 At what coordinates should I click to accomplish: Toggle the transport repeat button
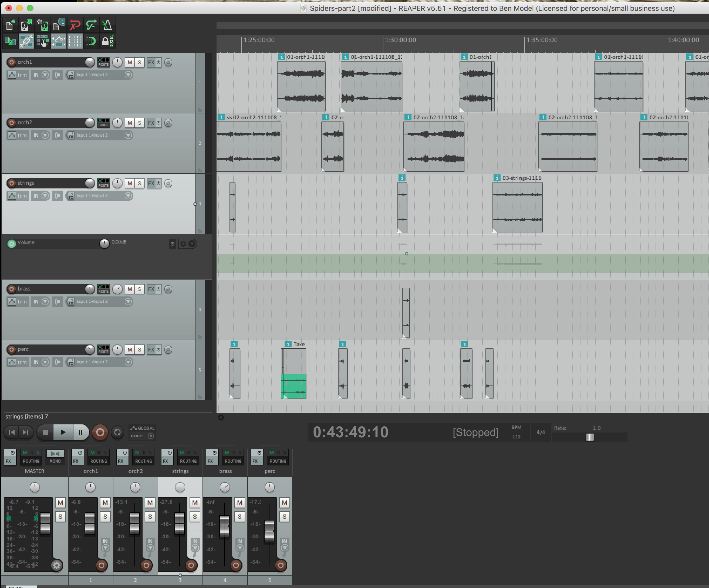coord(117,432)
